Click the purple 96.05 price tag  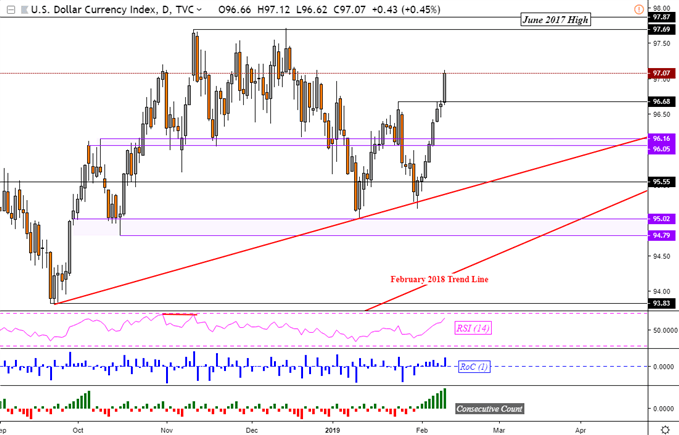pyautogui.click(x=661, y=149)
